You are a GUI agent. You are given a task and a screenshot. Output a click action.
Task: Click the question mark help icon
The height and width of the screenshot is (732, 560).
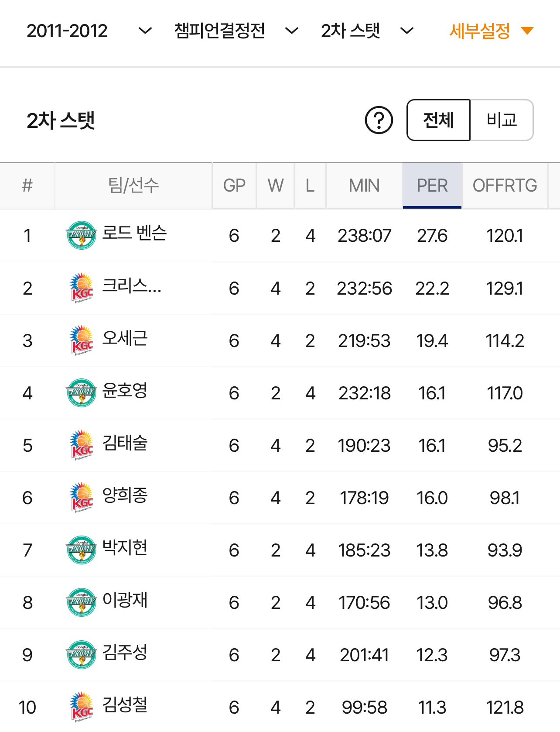coord(379,120)
